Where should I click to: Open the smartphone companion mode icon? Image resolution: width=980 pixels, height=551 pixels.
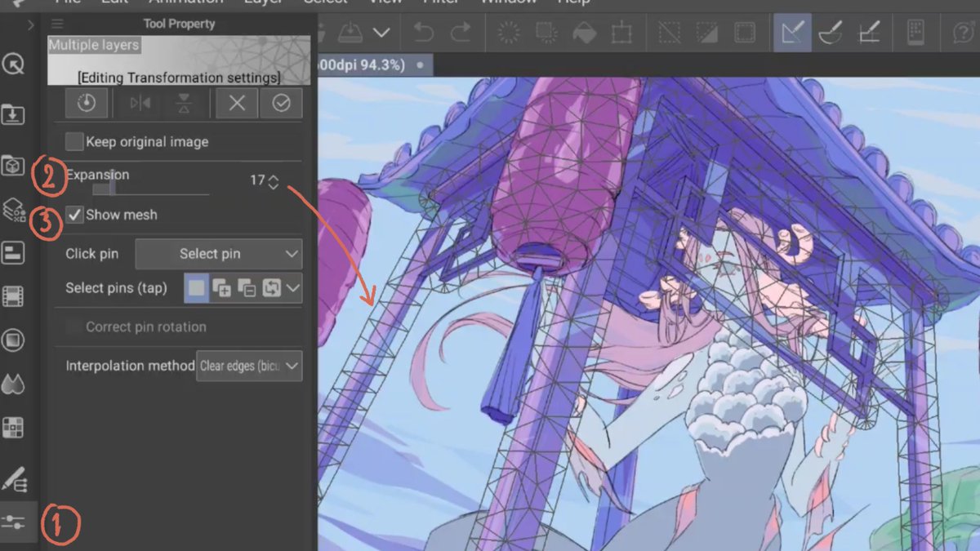915,33
